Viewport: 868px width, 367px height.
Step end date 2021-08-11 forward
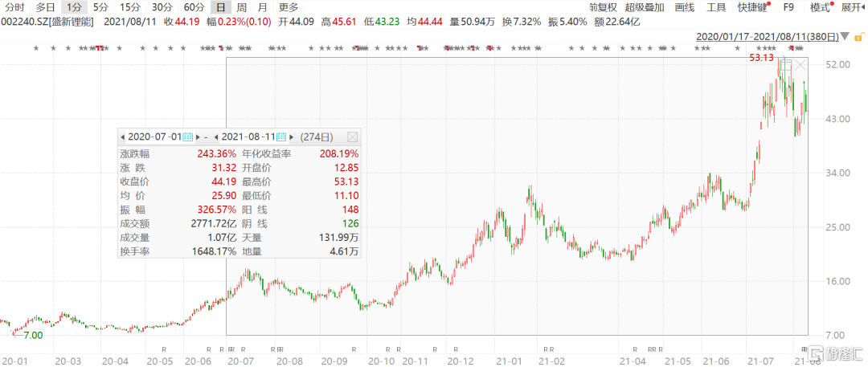[292, 137]
